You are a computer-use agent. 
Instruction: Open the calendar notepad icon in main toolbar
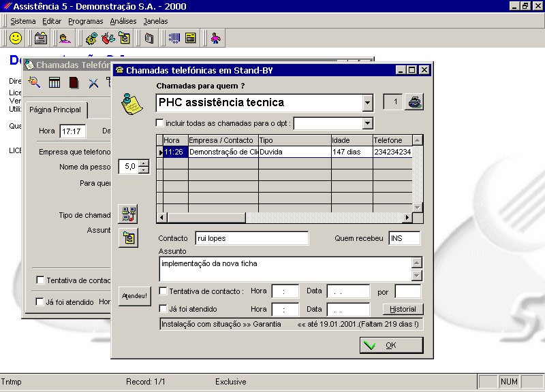click(41, 38)
